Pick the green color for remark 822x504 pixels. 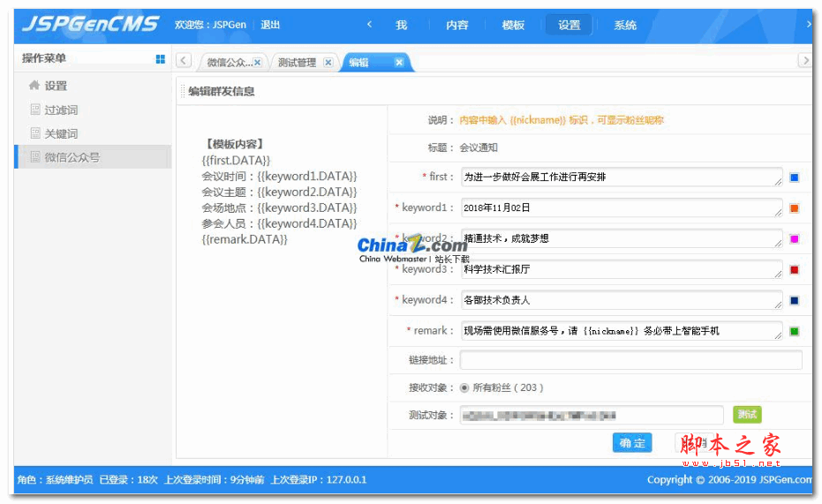795,331
